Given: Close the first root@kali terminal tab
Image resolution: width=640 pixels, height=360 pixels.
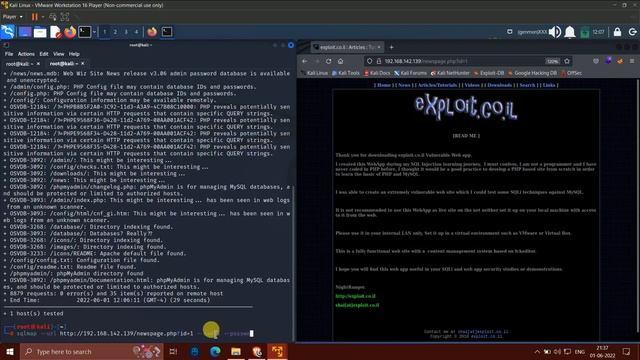Looking at the screenshot, I should point(38,64).
